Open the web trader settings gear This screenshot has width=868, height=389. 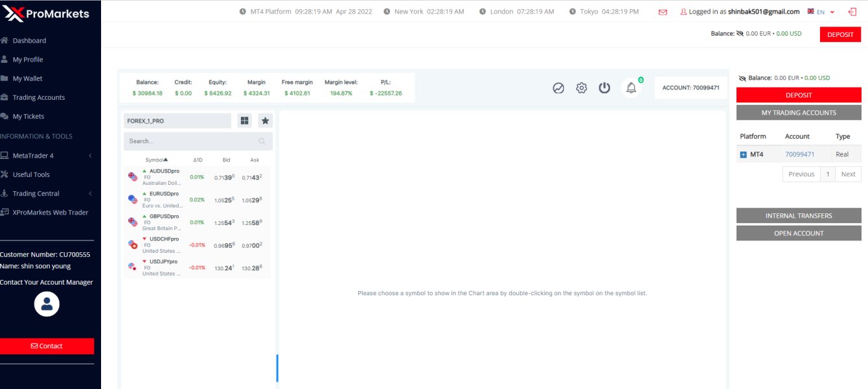pyautogui.click(x=582, y=88)
